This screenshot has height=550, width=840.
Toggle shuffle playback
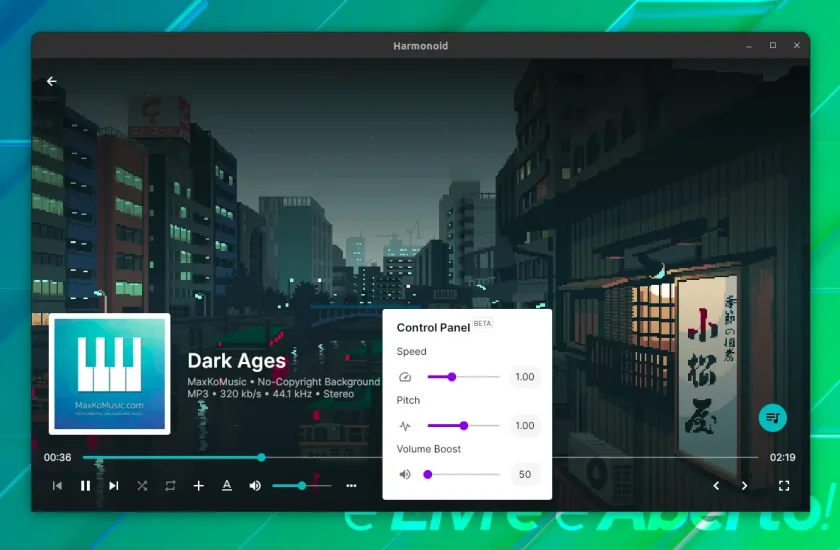[x=142, y=486]
